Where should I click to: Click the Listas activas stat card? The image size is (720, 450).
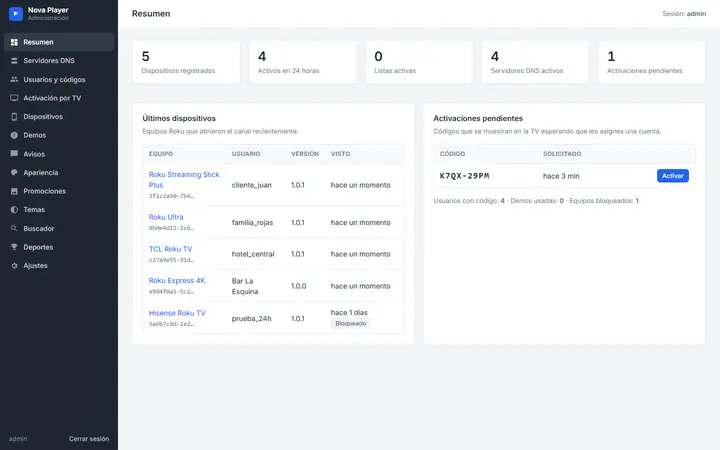pos(419,62)
